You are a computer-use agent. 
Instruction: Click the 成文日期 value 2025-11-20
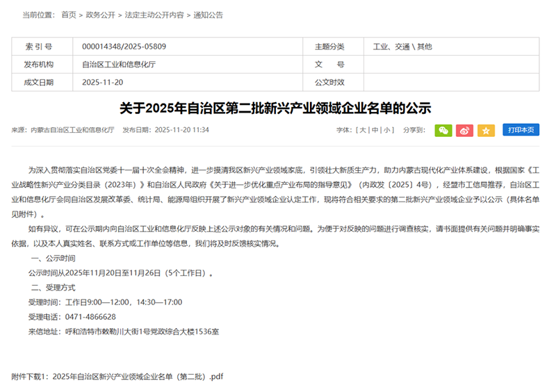coord(102,82)
